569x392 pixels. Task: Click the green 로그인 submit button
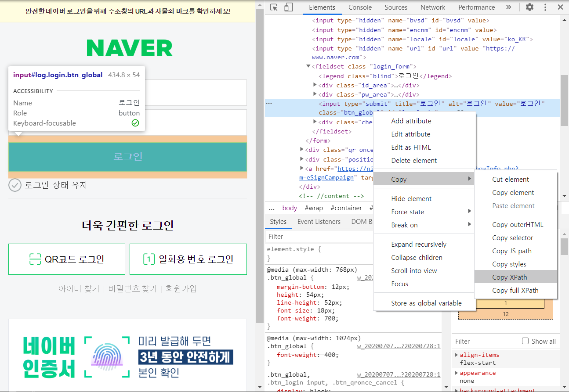tap(127, 157)
